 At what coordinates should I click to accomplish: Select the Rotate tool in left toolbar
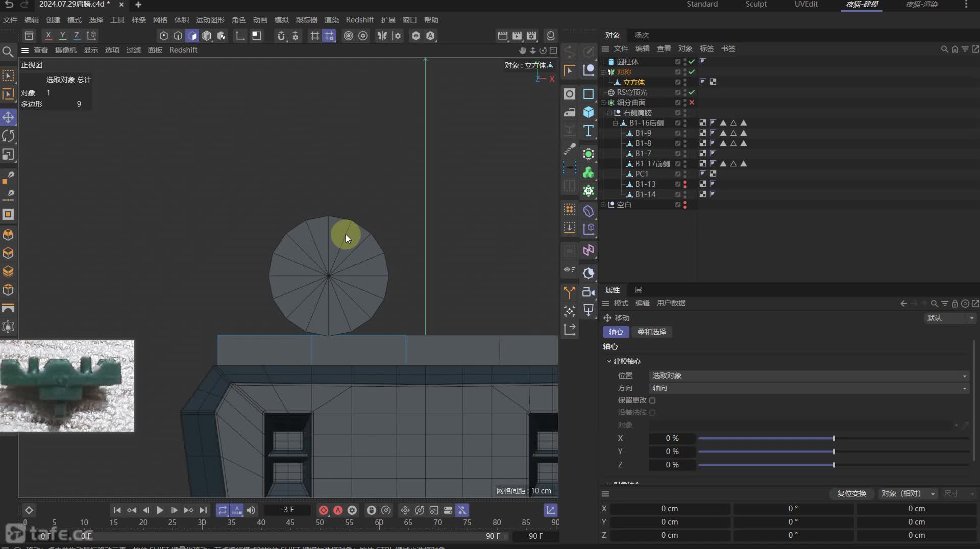(8, 136)
